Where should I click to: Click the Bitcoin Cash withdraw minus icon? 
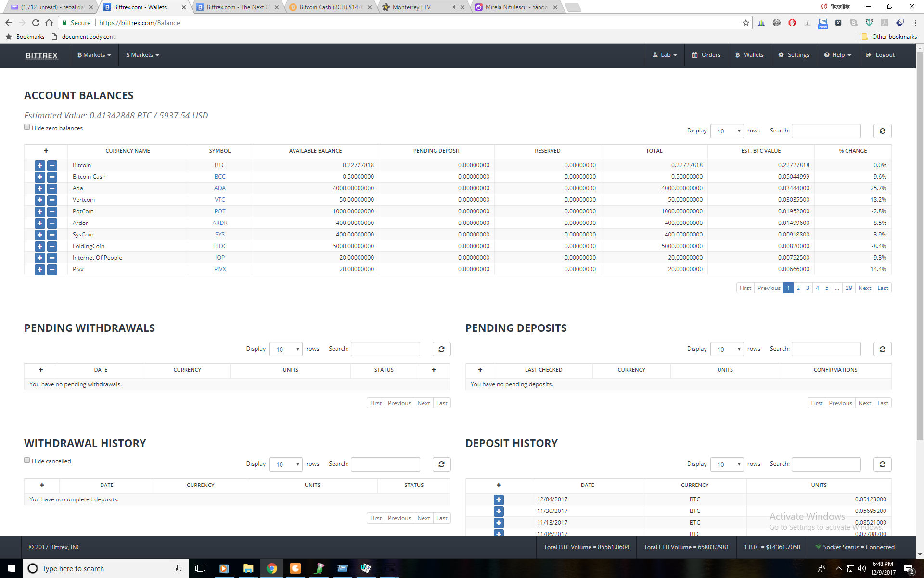coord(52,177)
